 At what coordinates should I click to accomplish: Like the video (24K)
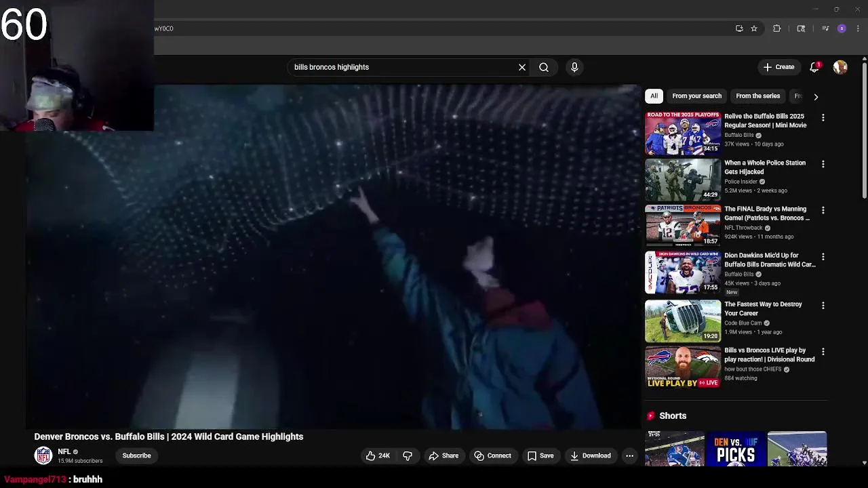pos(378,455)
